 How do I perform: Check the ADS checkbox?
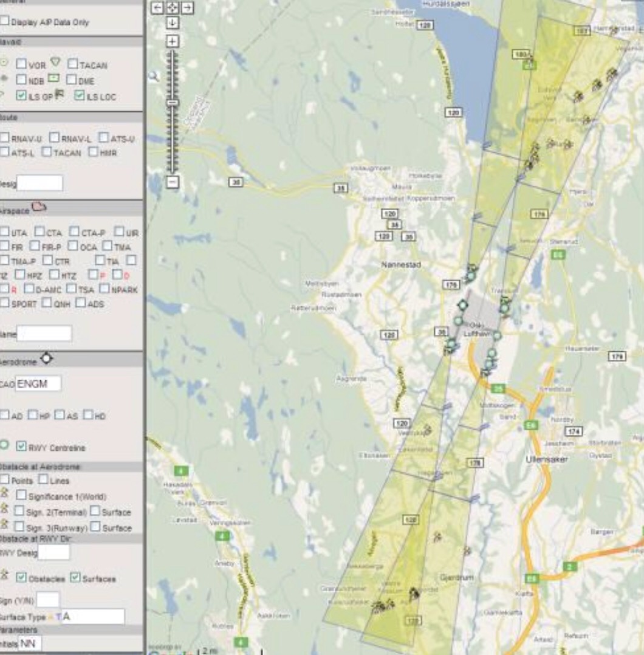pos(81,302)
